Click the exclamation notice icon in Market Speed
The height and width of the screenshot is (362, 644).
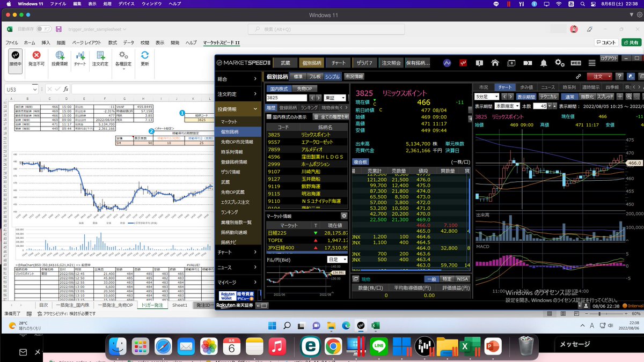click(x=479, y=63)
